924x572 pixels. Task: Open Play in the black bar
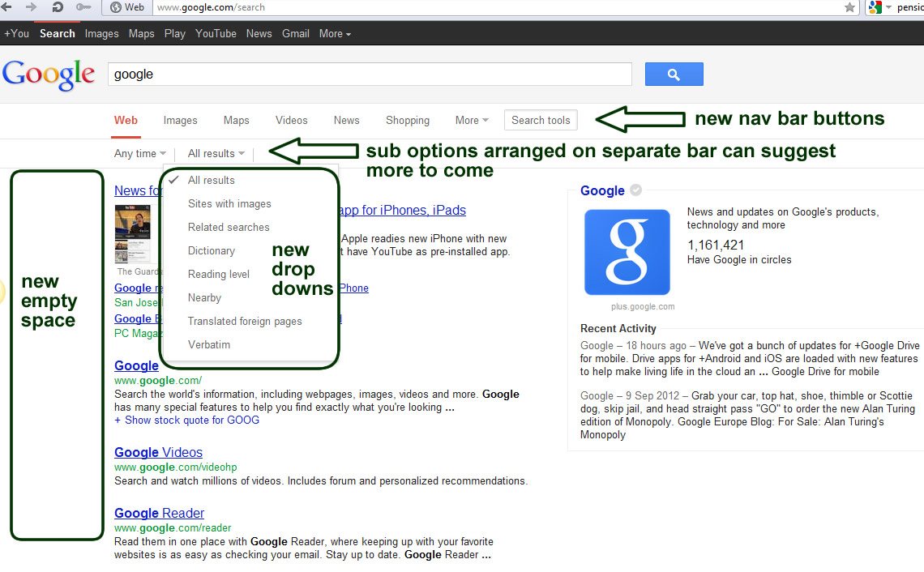pyautogui.click(x=174, y=33)
